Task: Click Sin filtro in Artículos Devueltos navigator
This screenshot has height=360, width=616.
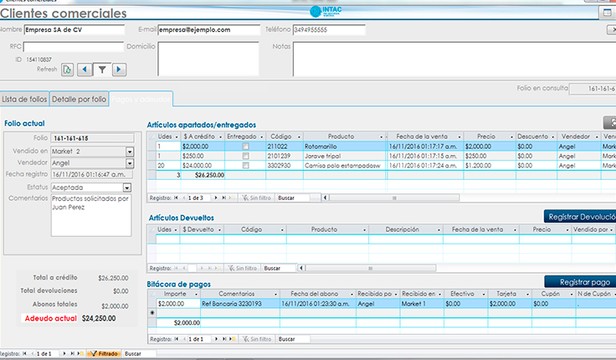Action: click(x=244, y=268)
